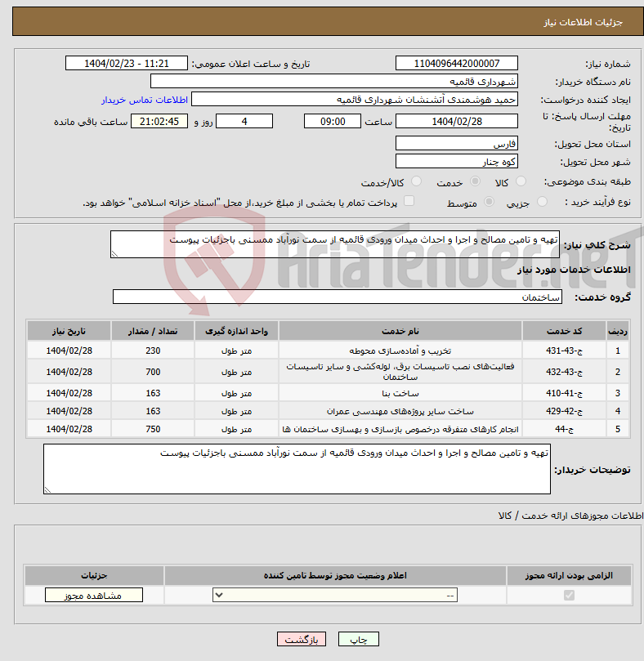Click the اعلام وضعیت مجوز توسط تامین کننده header
This screenshot has width=644, height=661.
tap(335, 575)
